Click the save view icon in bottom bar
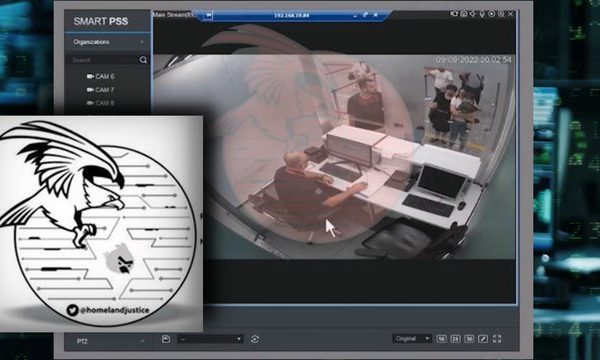Viewport: 600px width, 360px height. [x=166, y=339]
